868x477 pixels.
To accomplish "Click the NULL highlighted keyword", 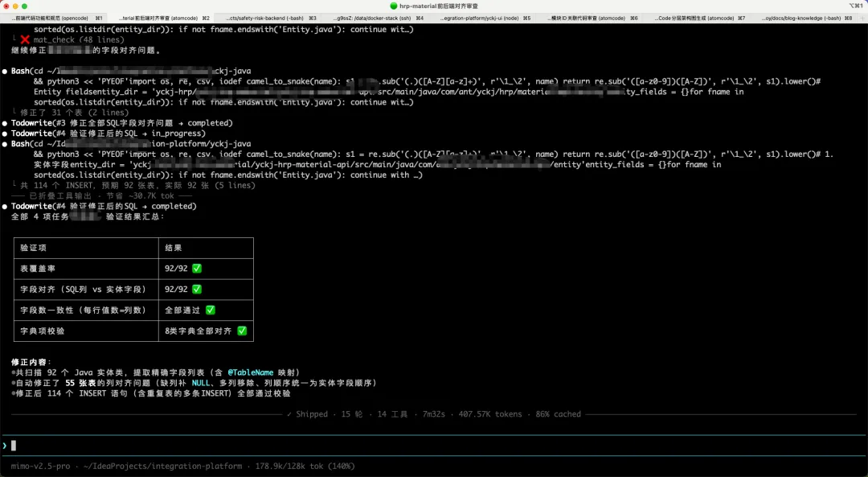I will pyautogui.click(x=201, y=383).
